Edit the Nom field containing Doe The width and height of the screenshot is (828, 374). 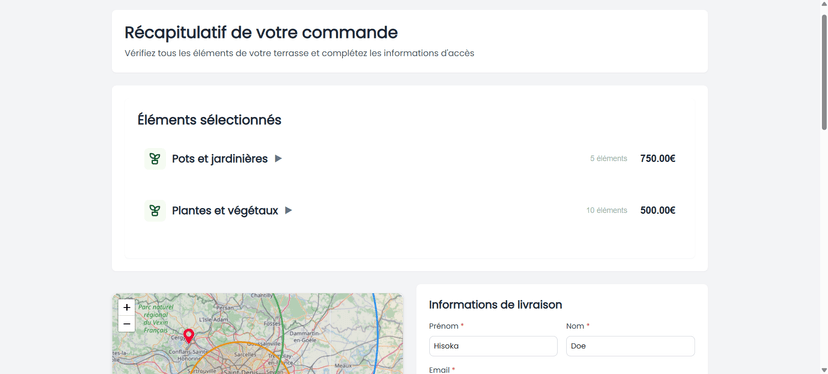631,347
